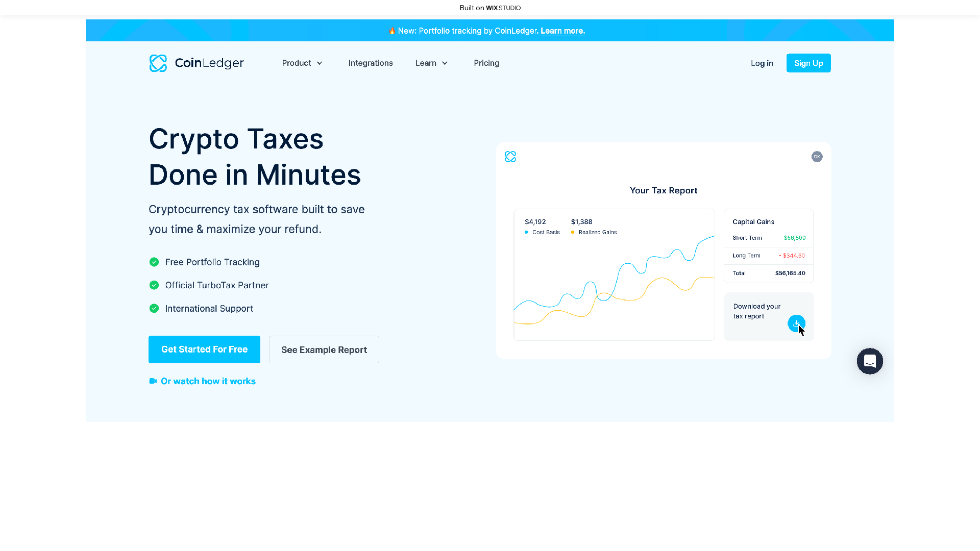Click Get Started For Free button
Viewport: 980px width, 551px height.
(204, 349)
